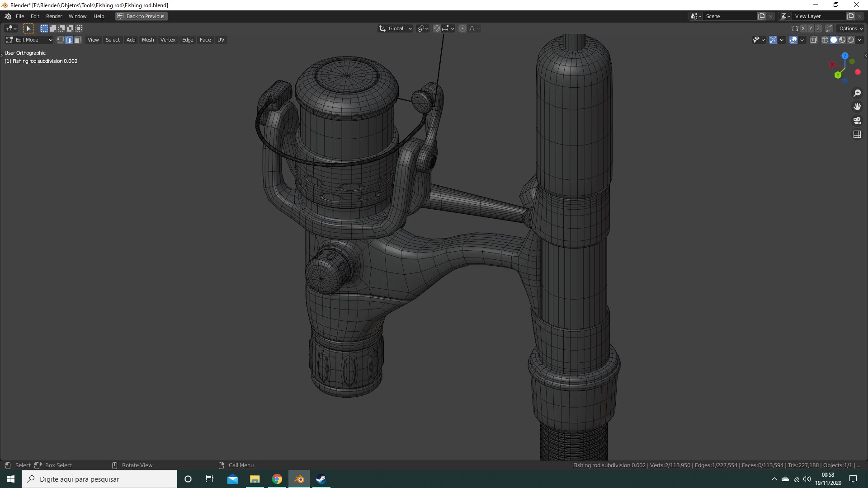The image size is (868, 488).
Task: Toggle proportional editing
Action: pyautogui.click(x=462, y=28)
